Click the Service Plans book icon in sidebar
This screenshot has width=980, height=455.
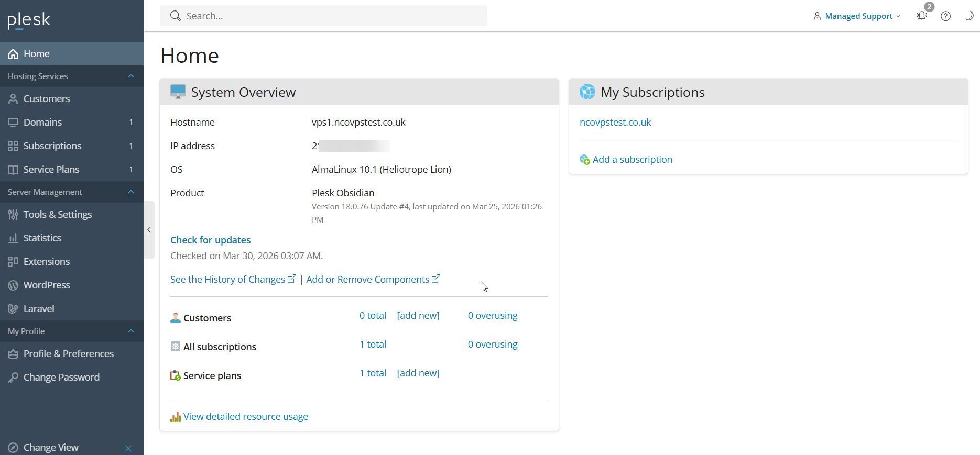coord(13,170)
